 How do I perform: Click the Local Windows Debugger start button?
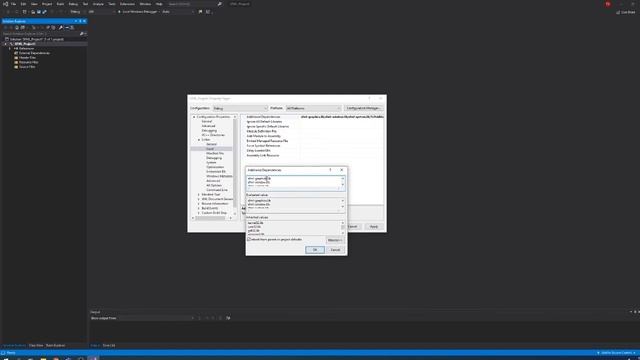click(140, 12)
